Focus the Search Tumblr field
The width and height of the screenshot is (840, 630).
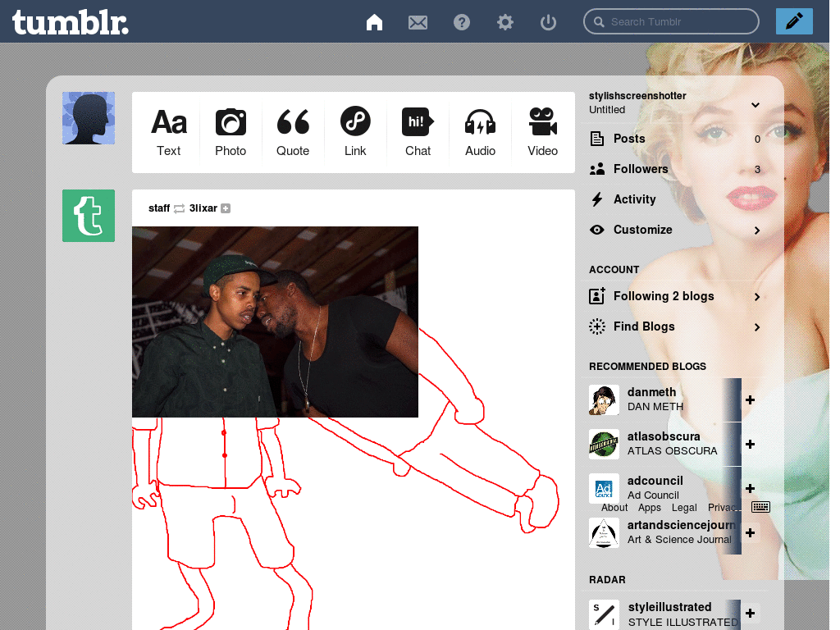[671, 21]
